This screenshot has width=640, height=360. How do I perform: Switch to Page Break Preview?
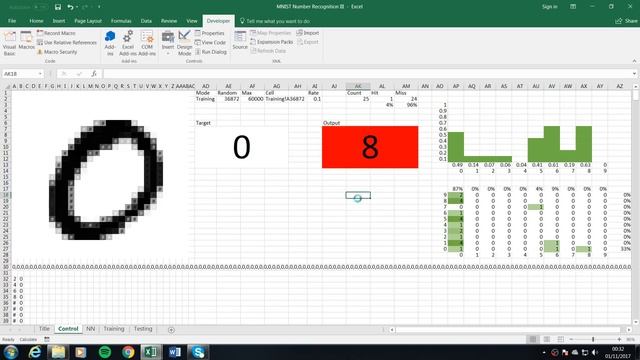(x=560, y=340)
